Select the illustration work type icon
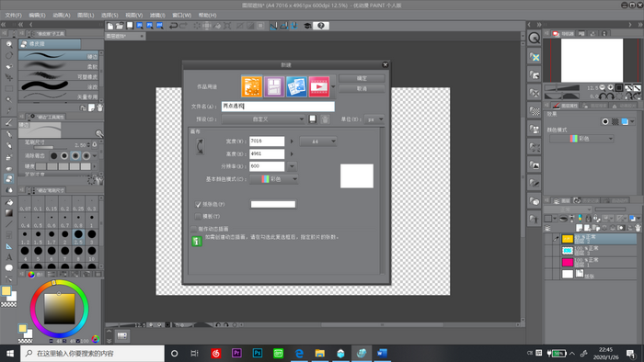This screenshot has height=362, width=644. click(251, 86)
